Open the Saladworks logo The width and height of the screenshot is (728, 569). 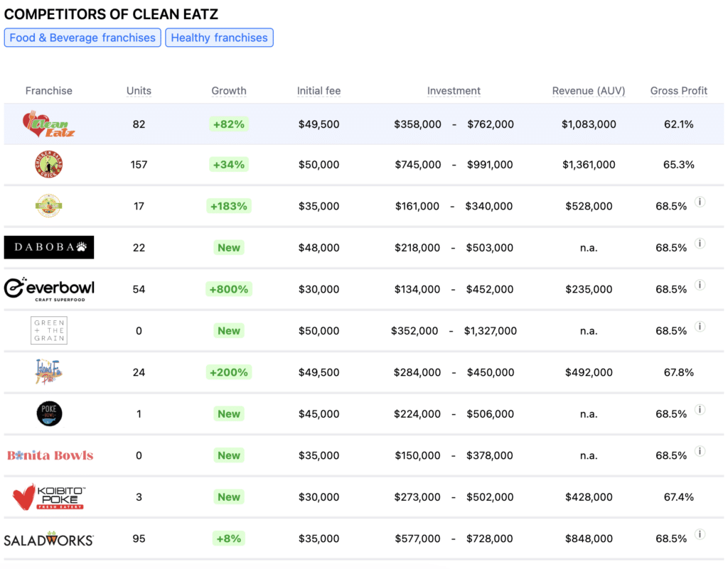click(49, 539)
